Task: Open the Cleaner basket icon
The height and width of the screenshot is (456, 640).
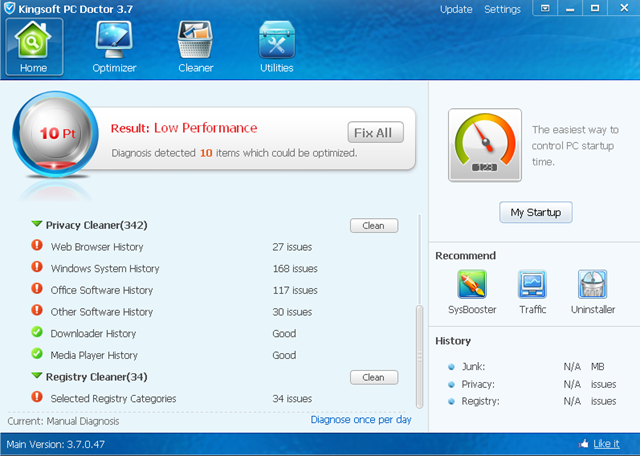Action: 195,40
